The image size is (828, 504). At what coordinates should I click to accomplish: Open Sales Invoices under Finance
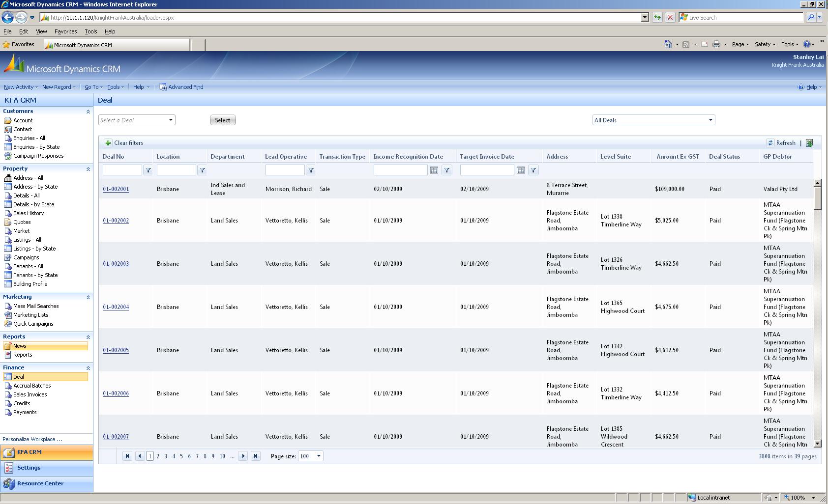point(30,394)
